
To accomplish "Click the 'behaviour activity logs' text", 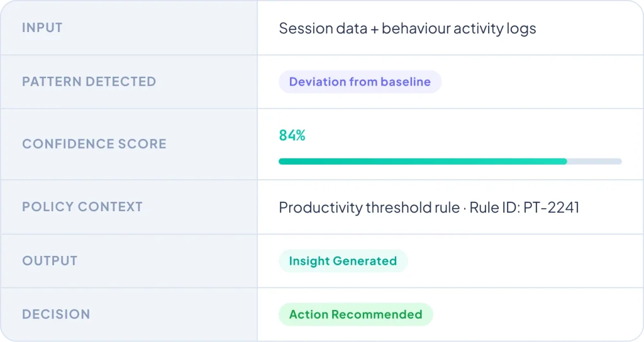I will [458, 28].
